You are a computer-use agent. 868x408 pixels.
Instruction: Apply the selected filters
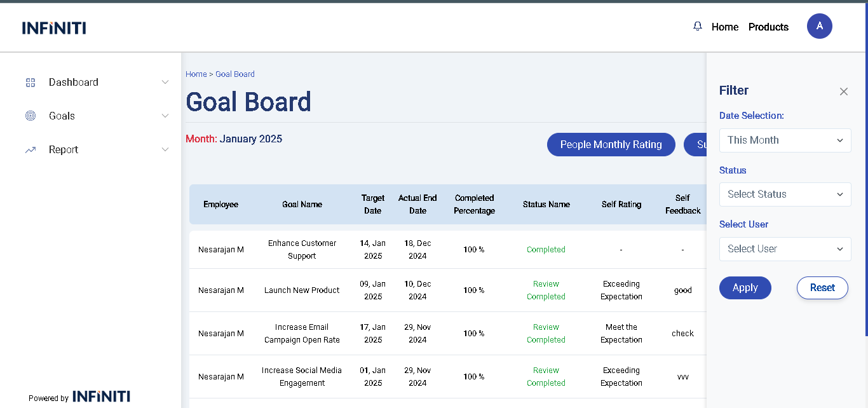click(745, 288)
